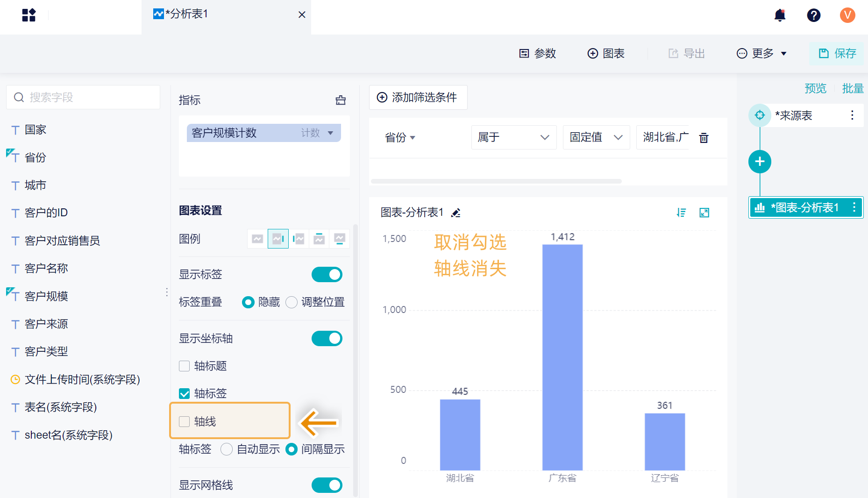Image resolution: width=868 pixels, height=498 pixels.
Task: Open the 参数 parameters panel
Action: point(538,53)
